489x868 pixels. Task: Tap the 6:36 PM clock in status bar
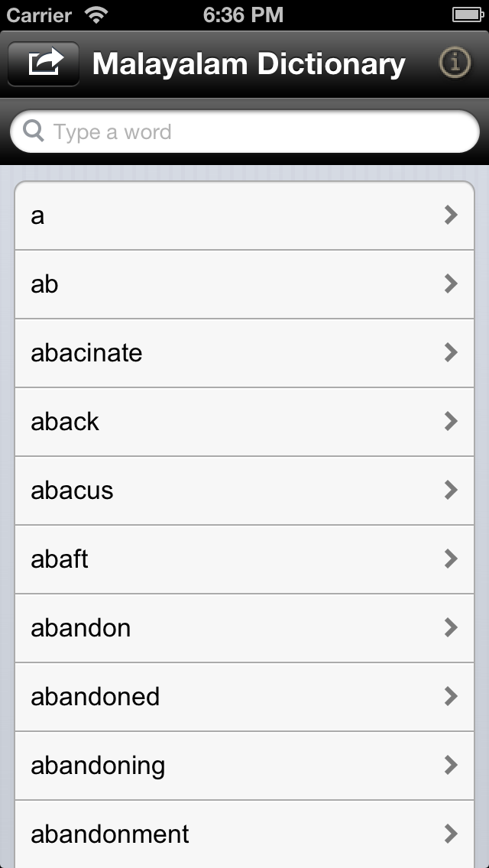[243, 15]
